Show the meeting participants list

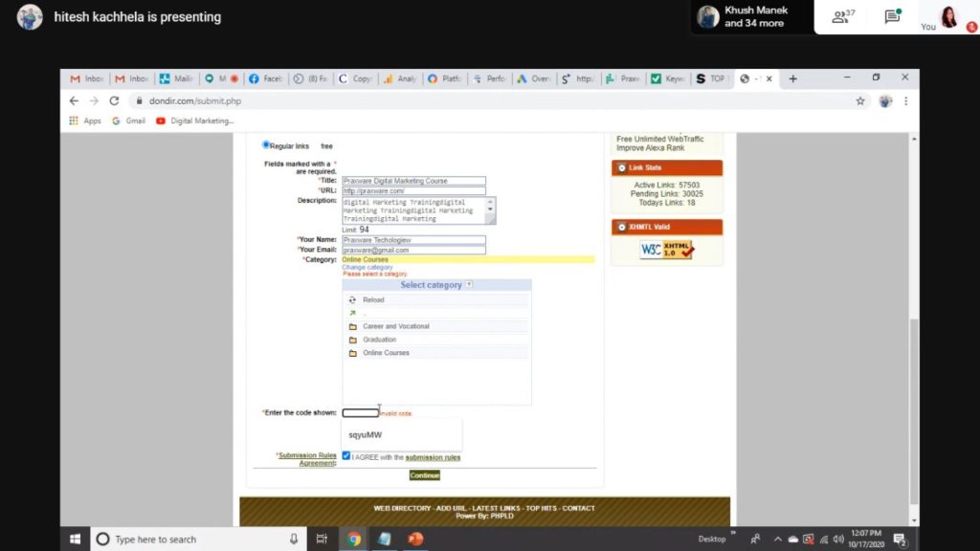pyautogui.click(x=842, y=16)
